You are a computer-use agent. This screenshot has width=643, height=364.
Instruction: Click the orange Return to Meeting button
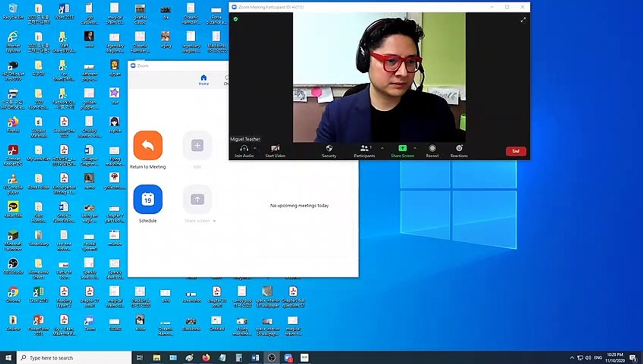148,145
